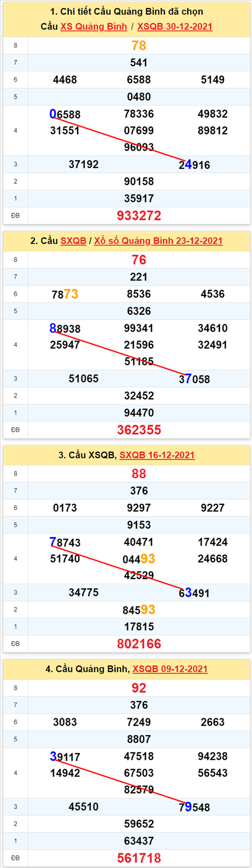The width and height of the screenshot is (252, 868).
Task: Open Xổ số Quảng Bình 23-12-2021 link
Action: (159, 241)
